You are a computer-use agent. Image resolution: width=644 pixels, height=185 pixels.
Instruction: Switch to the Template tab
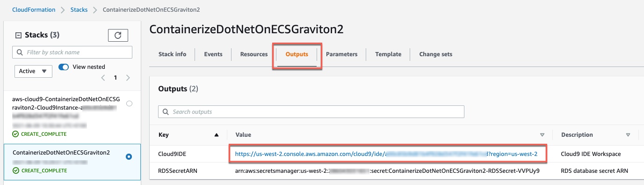(x=388, y=54)
